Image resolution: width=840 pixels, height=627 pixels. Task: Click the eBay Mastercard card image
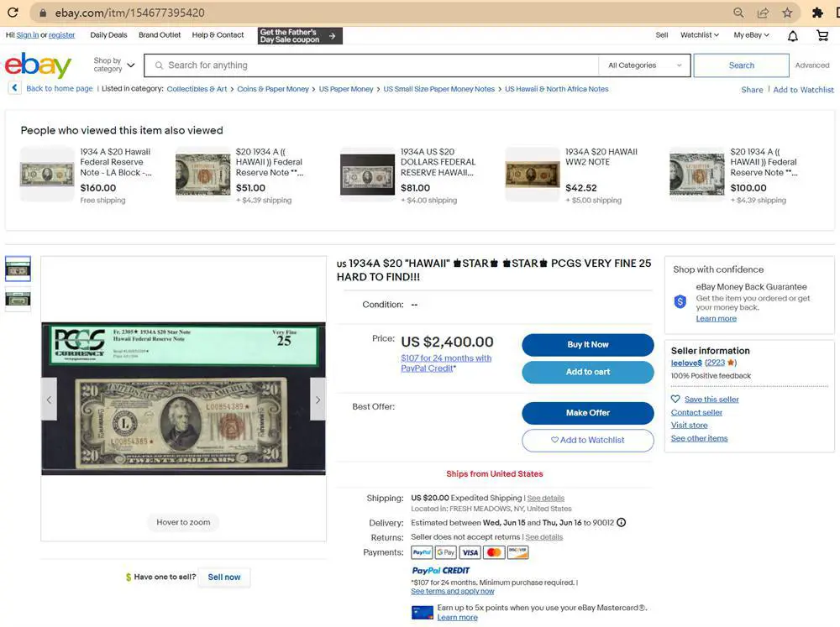423,613
